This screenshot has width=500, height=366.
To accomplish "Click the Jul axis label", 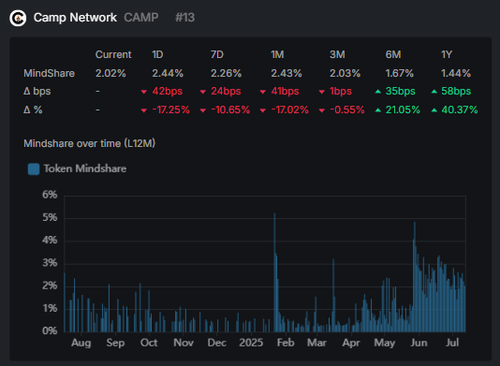I will click(x=453, y=343).
